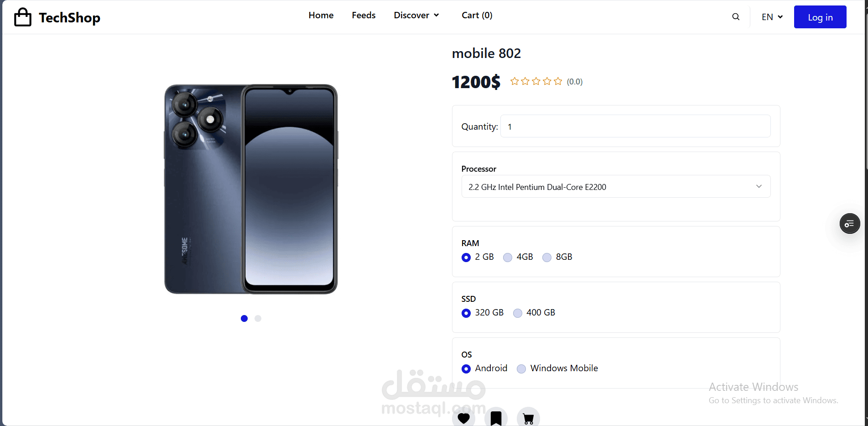Open the floating side panel menu icon
Image resolution: width=868 pixels, height=426 pixels.
[850, 224]
